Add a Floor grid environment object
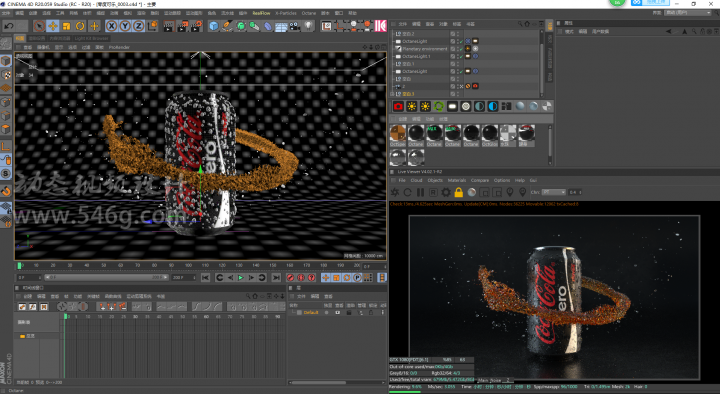Screen dimensions: 720x394 pos(281,27)
